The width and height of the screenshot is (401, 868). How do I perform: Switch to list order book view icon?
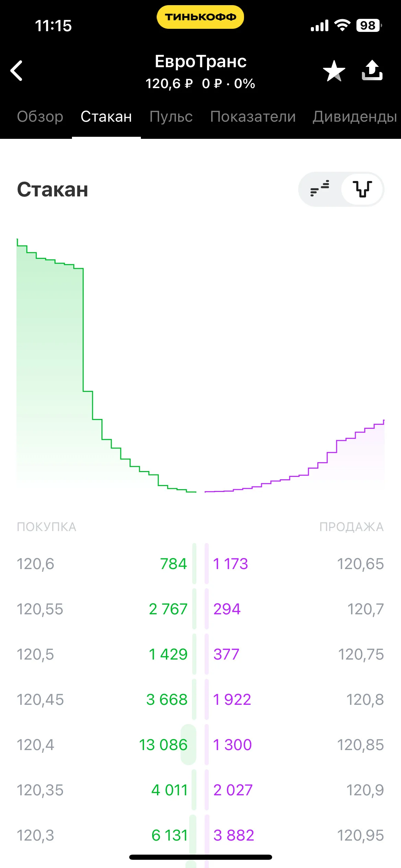(320, 189)
